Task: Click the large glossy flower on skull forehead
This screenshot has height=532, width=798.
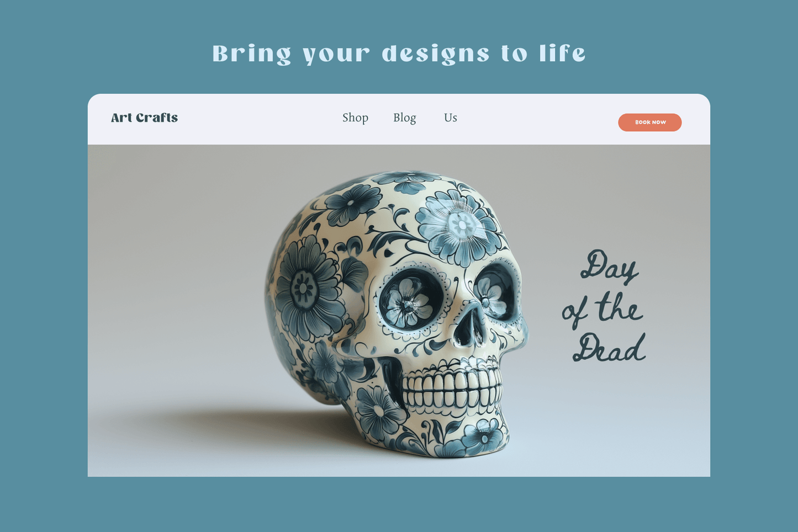Action: [x=458, y=226]
